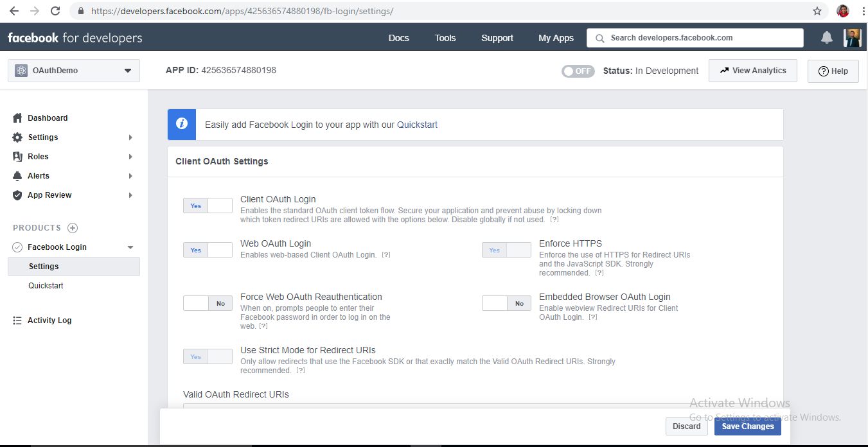Reload the page with refresh icon
The image size is (868, 447).
coord(55,11)
